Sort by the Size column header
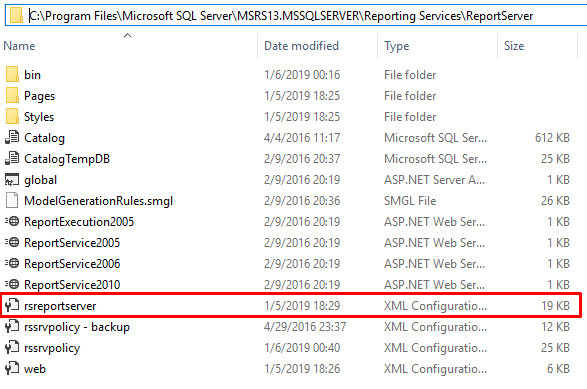The image size is (587, 389). [x=514, y=46]
